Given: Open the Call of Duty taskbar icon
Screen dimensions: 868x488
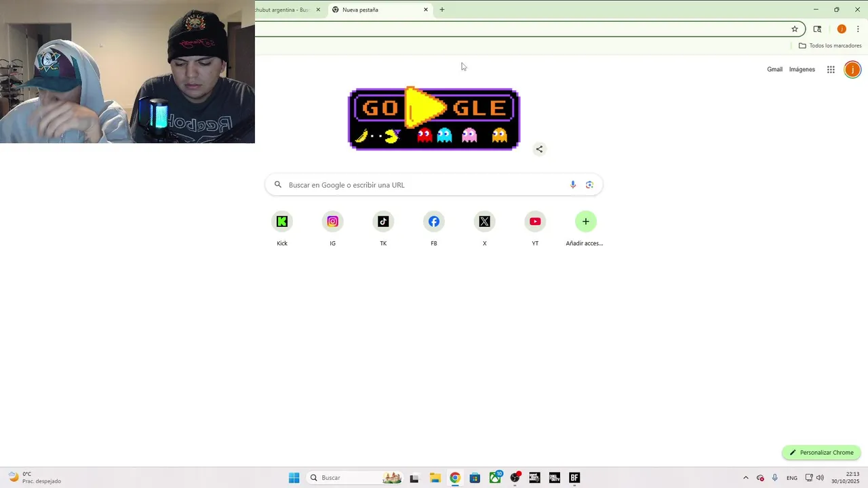Looking at the screenshot, I should point(555,478).
